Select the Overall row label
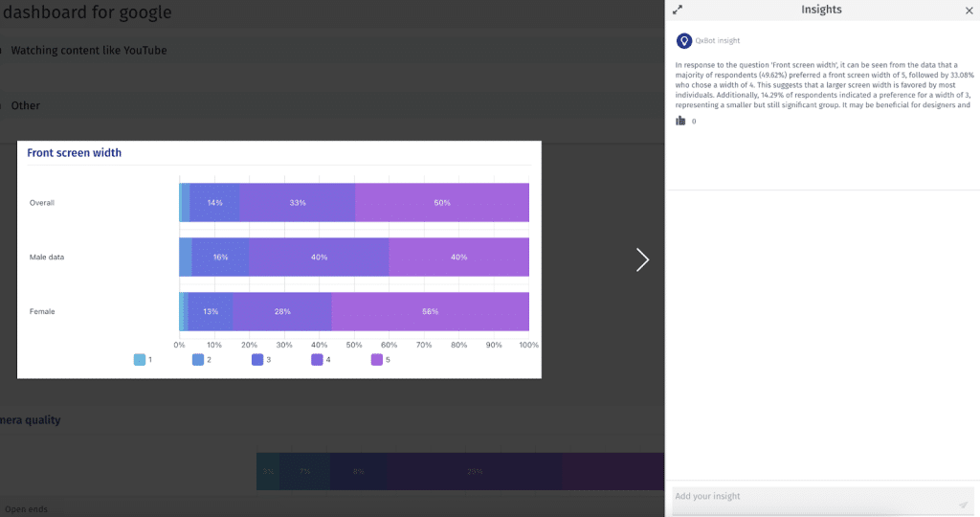 [x=42, y=203]
